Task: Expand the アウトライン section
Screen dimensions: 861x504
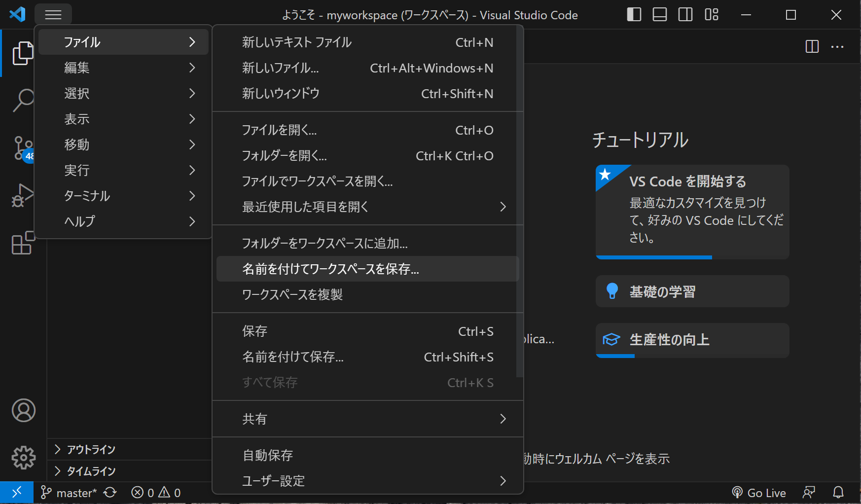Action: pos(129,449)
